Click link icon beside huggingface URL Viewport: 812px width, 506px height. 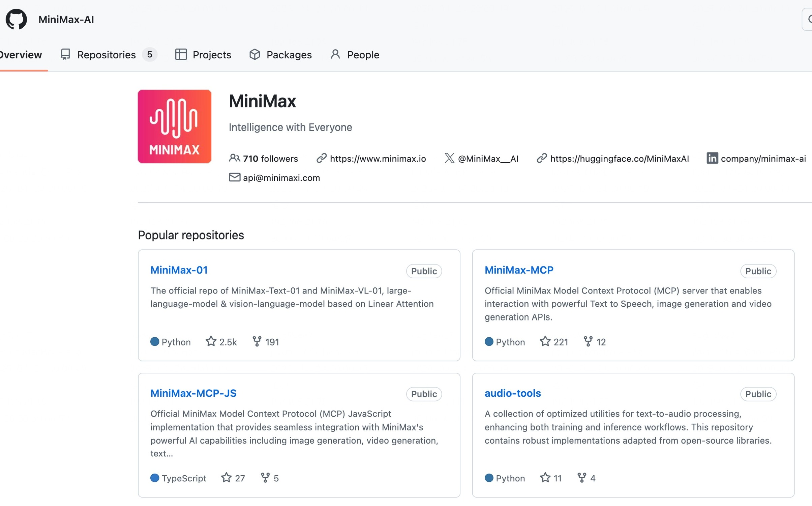point(542,158)
